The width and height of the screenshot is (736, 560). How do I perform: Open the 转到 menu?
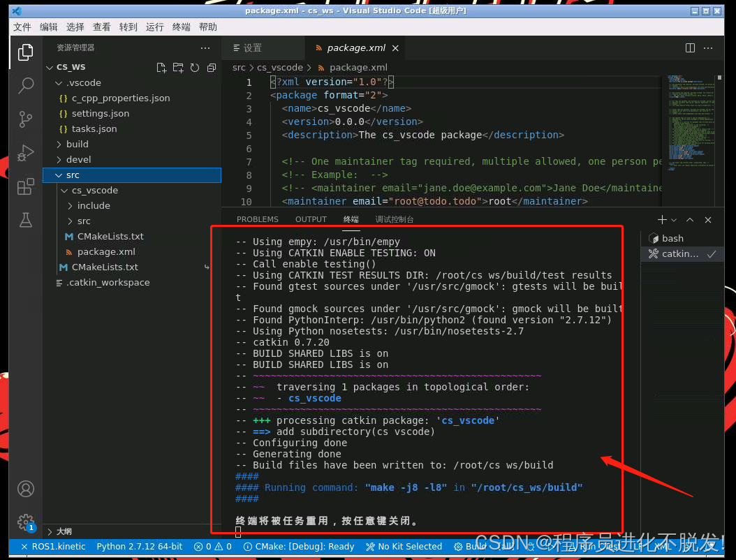coord(128,27)
